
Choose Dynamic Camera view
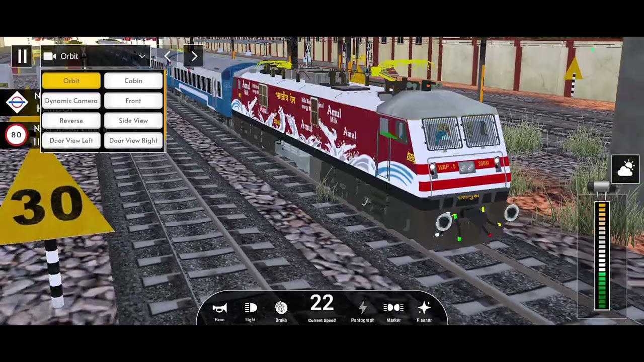(x=71, y=101)
